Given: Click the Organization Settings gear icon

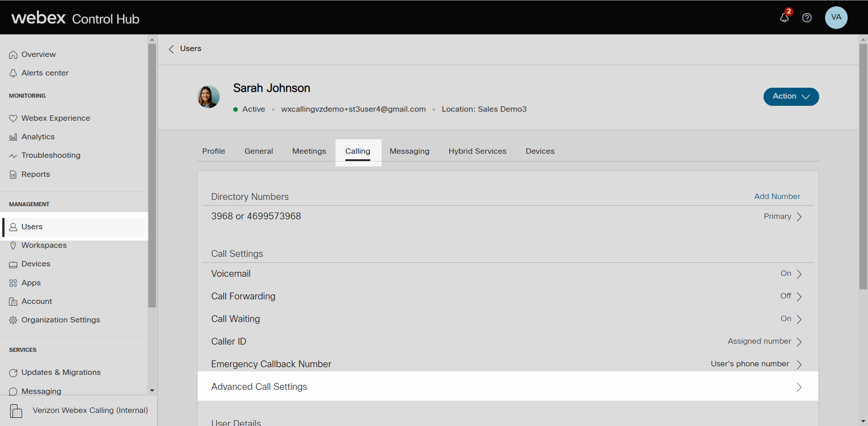Looking at the screenshot, I should [x=13, y=320].
